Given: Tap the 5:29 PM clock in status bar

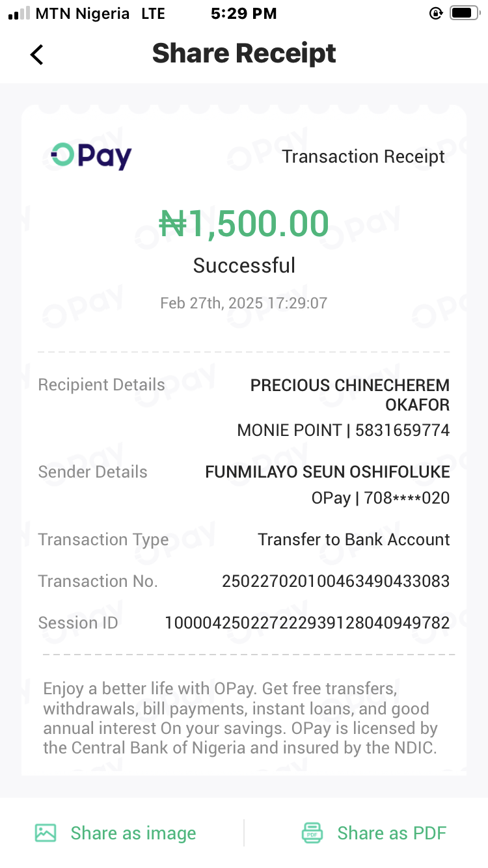Looking at the screenshot, I should pos(243,14).
